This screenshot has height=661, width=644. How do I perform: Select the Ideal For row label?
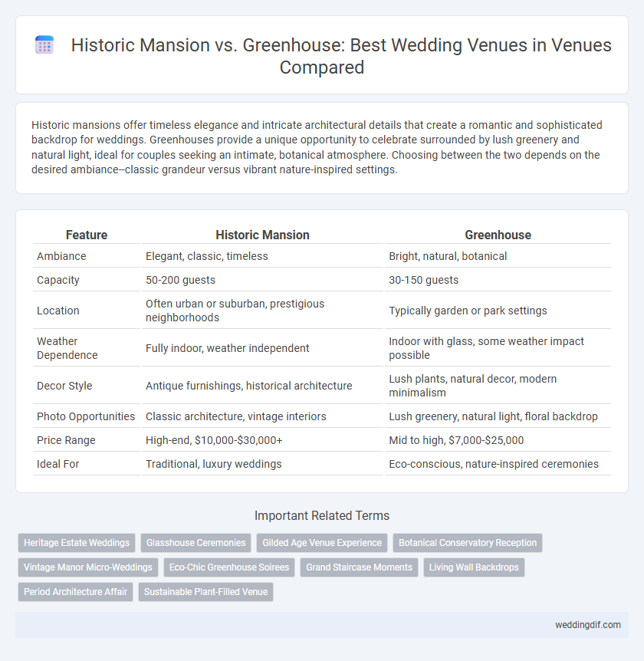pos(58,464)
